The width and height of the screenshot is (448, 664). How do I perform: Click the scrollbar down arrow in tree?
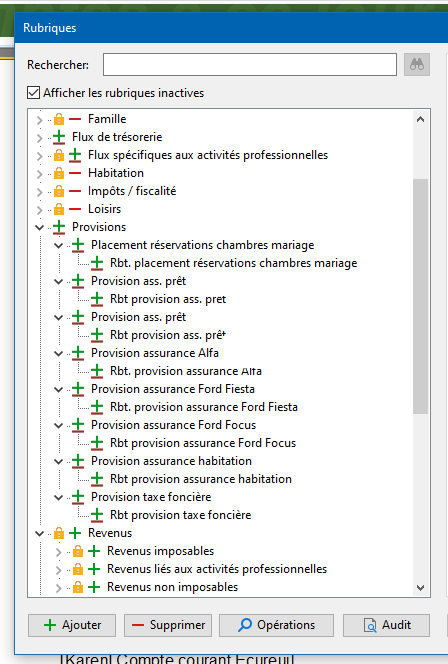point(420,588)
